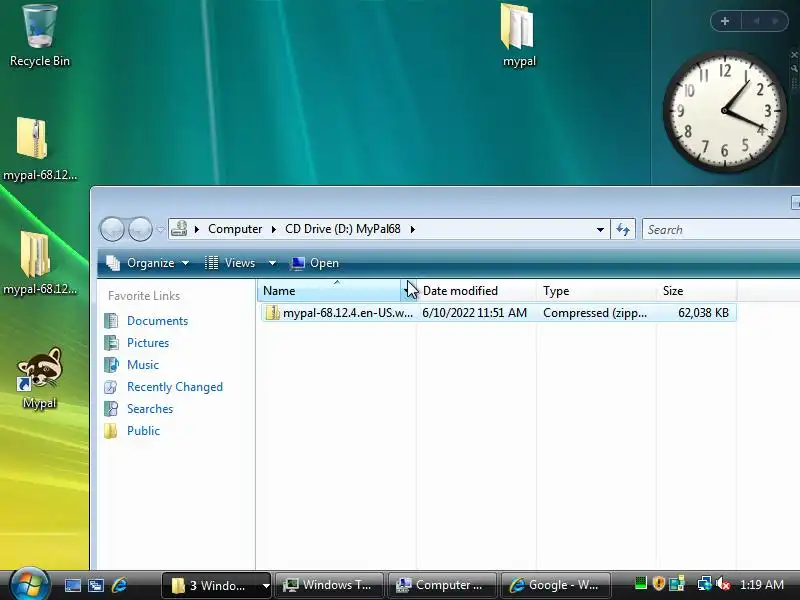Viewport: 800px width, 600px height.
Task: Expand the arrow before Computer in breadcrumb
Action: point(196,229)
